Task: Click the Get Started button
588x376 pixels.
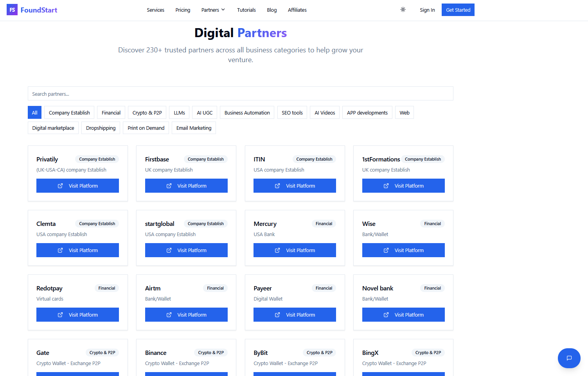Action: click(x=458, y=10)
